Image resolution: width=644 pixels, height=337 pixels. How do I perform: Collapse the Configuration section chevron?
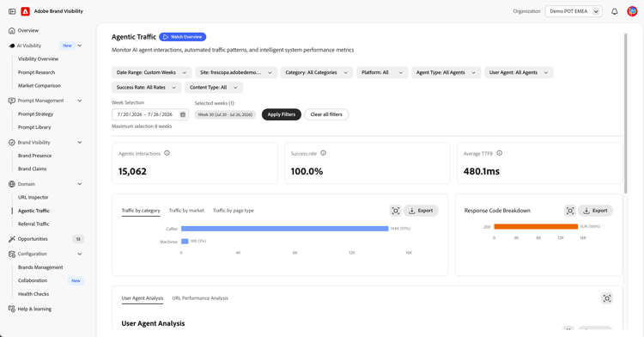tap(80, 254)
